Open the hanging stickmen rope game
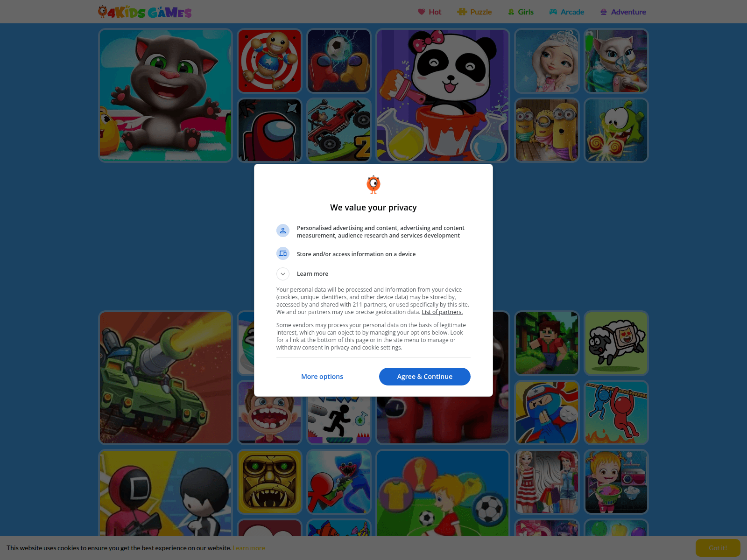This screenshot has height=560, width=747. coord(616,413)
